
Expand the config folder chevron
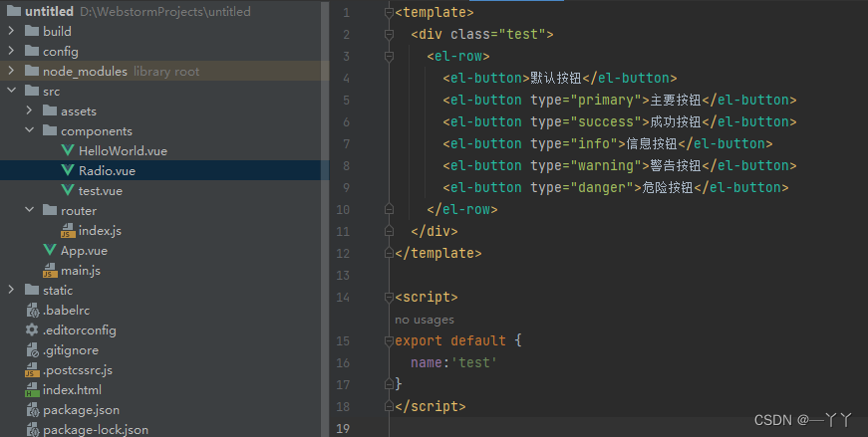coord(11,51)
